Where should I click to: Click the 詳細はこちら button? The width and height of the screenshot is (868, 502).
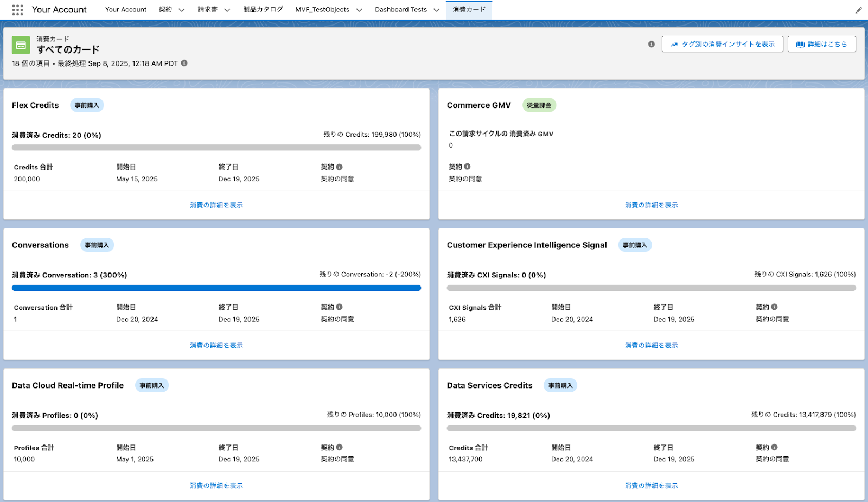point(822,44)
